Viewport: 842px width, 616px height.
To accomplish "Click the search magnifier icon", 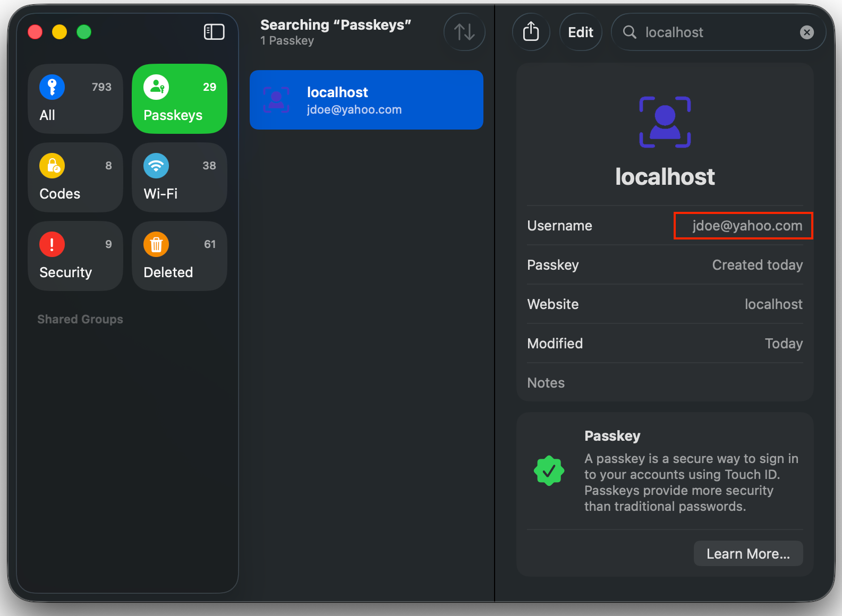I will click(630, 32).
